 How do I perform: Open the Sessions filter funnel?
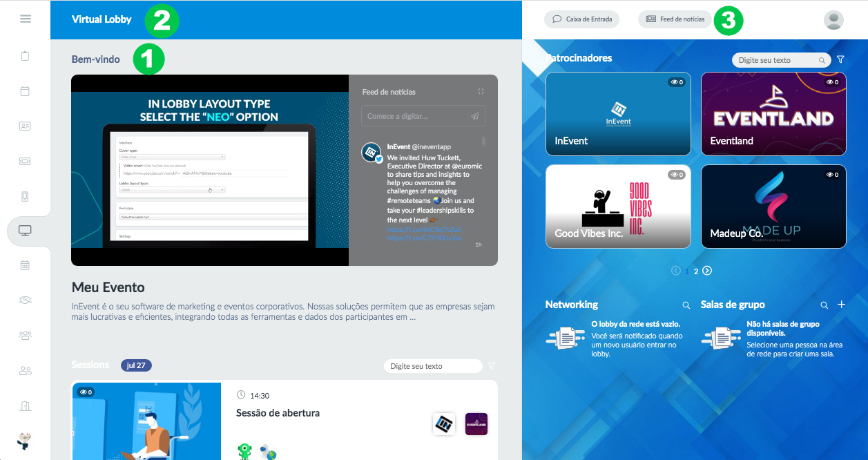tap(492, 366)
